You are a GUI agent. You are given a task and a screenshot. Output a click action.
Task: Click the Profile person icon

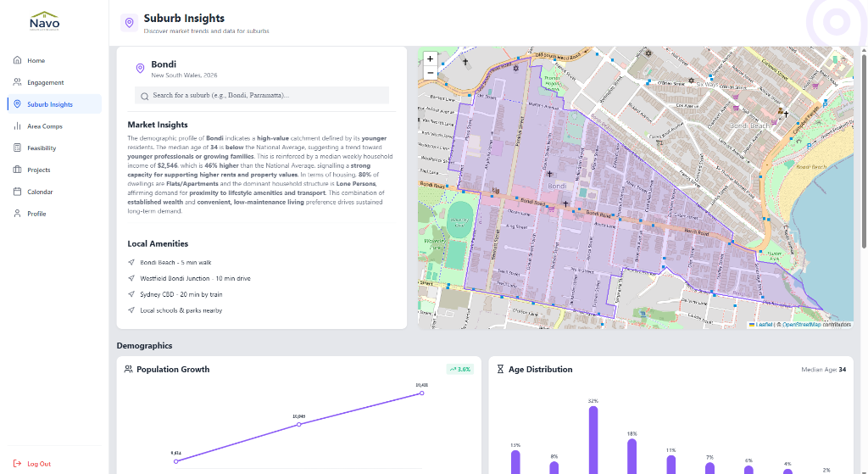coord(17,213)
